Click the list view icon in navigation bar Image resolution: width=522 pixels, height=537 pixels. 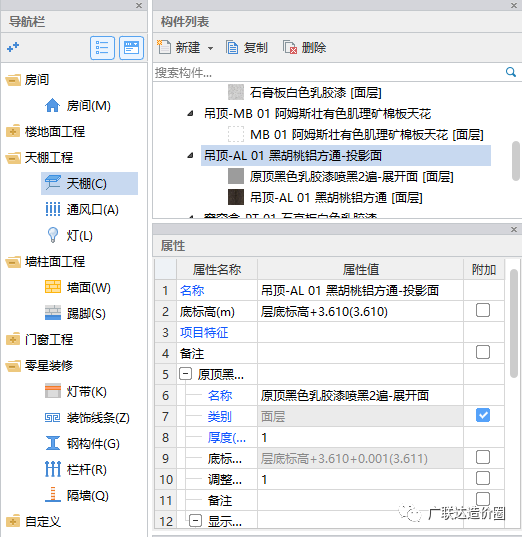coord(102,48)
